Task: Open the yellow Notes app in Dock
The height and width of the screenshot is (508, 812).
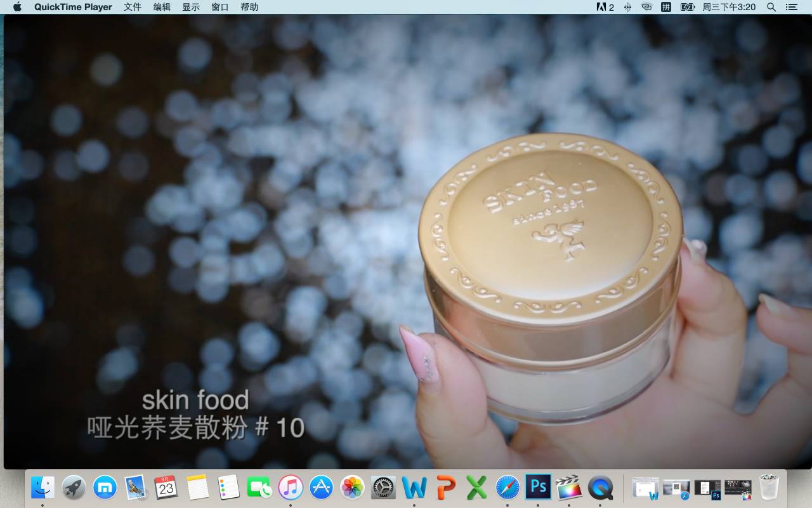Action: point(197,488)
